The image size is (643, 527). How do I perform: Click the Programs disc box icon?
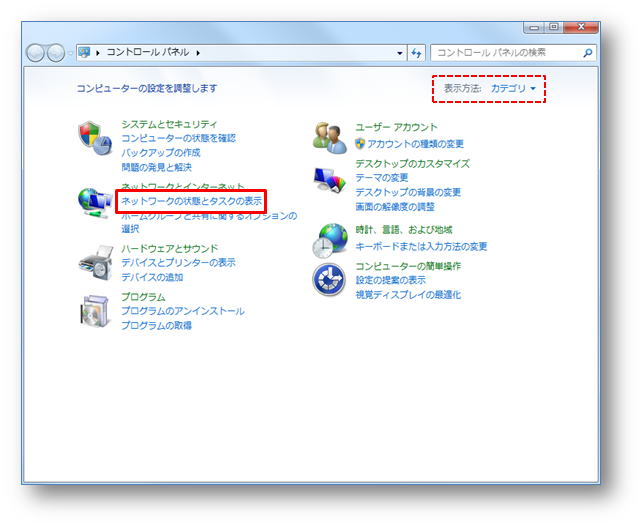click(x=95, y=310)
